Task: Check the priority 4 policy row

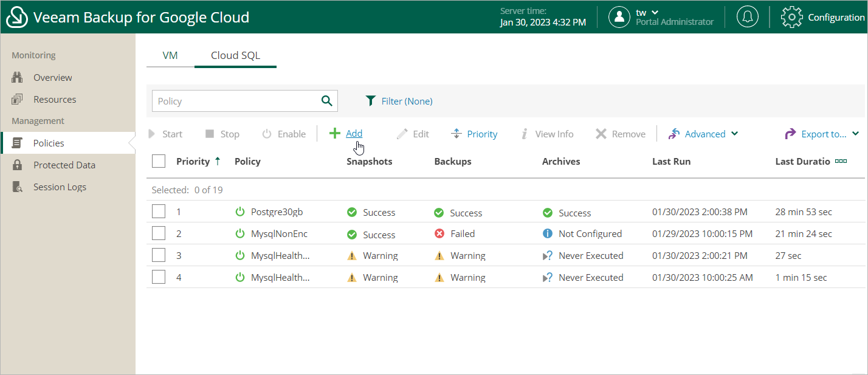Action: pyautogui.click(x=159, y=277)
